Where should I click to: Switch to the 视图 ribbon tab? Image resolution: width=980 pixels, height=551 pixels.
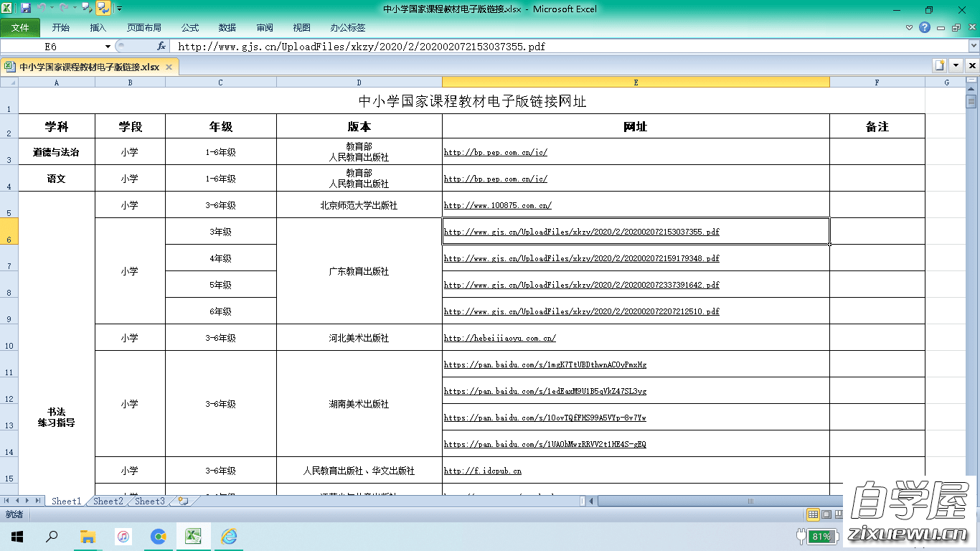click(x=302, y=27)
